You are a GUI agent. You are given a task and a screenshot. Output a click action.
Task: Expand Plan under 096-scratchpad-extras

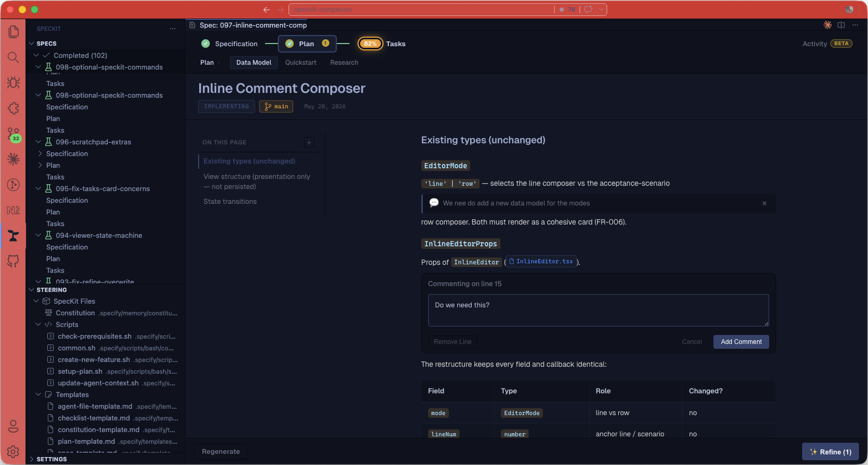[x=40, y=165]
